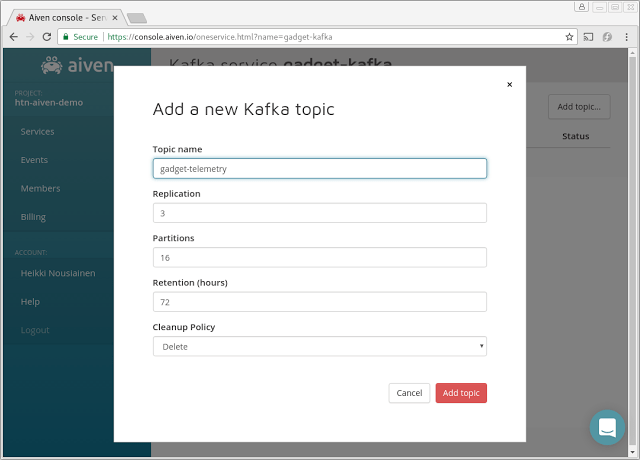640x460 pixels.
Task: Open the new tab button
Action: pos(136,16)
